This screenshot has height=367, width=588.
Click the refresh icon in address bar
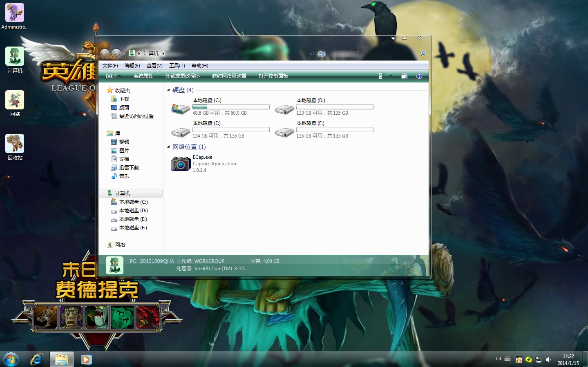pyautogui.click(x=322, y=53)
